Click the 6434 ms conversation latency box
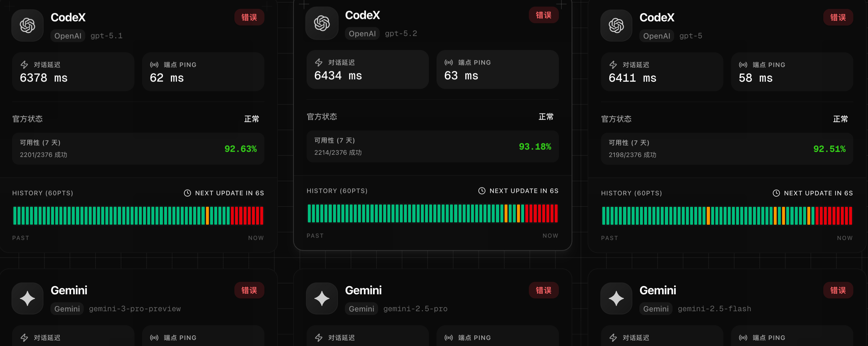The height and width of the screenshot is (346, 868). click(367, 70)
